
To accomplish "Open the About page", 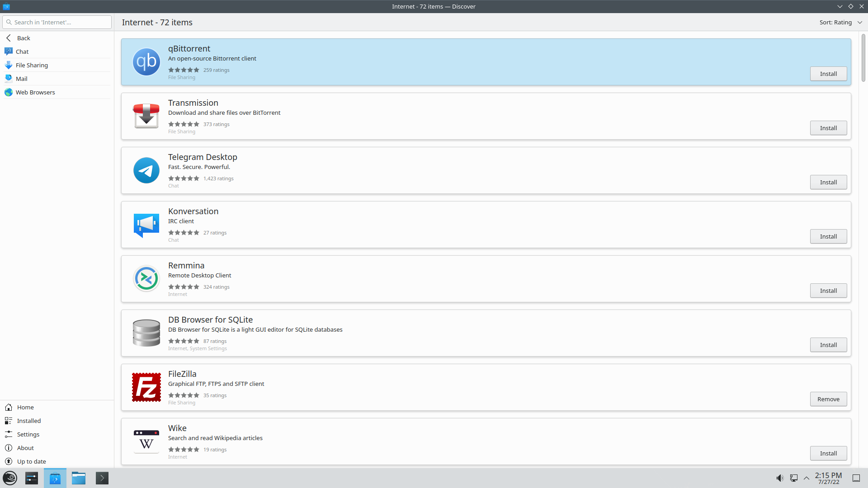I will click(x=57, y=448).
